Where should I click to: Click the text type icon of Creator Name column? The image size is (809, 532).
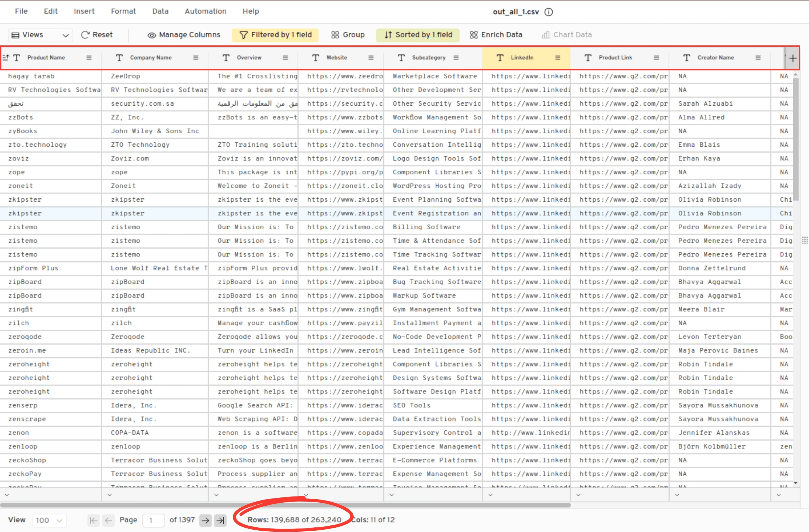pos(686,58)
